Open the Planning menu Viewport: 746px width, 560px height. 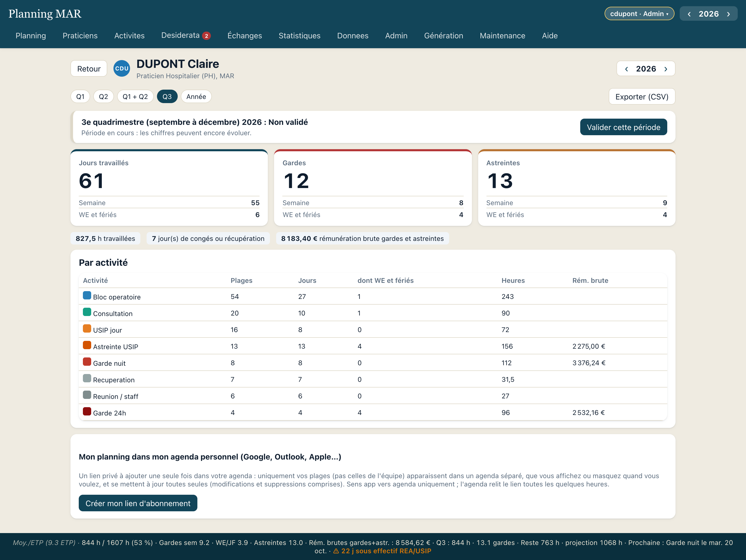click(31, 36)
